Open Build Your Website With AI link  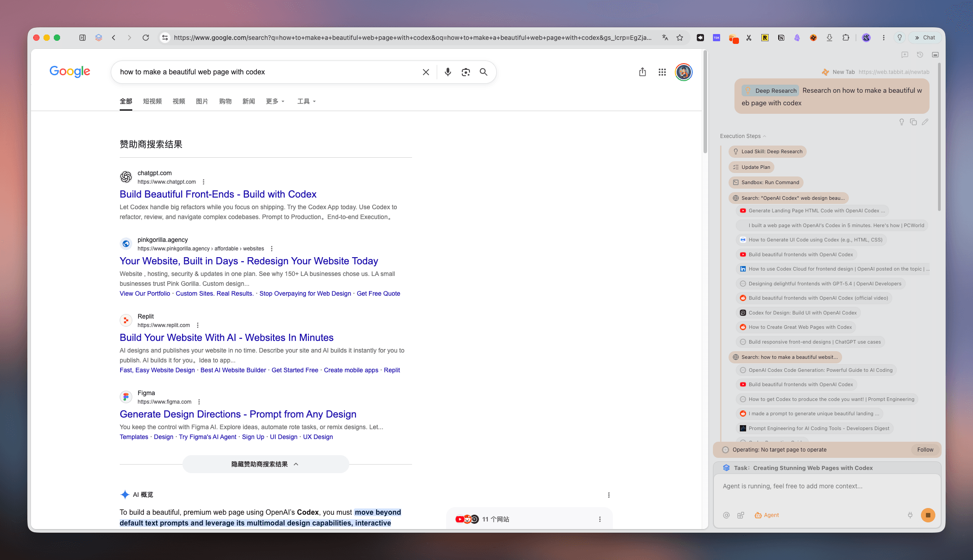click(226, 337)
